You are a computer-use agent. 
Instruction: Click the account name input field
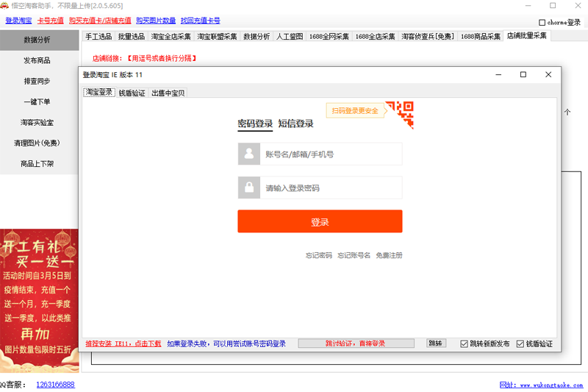332,154
